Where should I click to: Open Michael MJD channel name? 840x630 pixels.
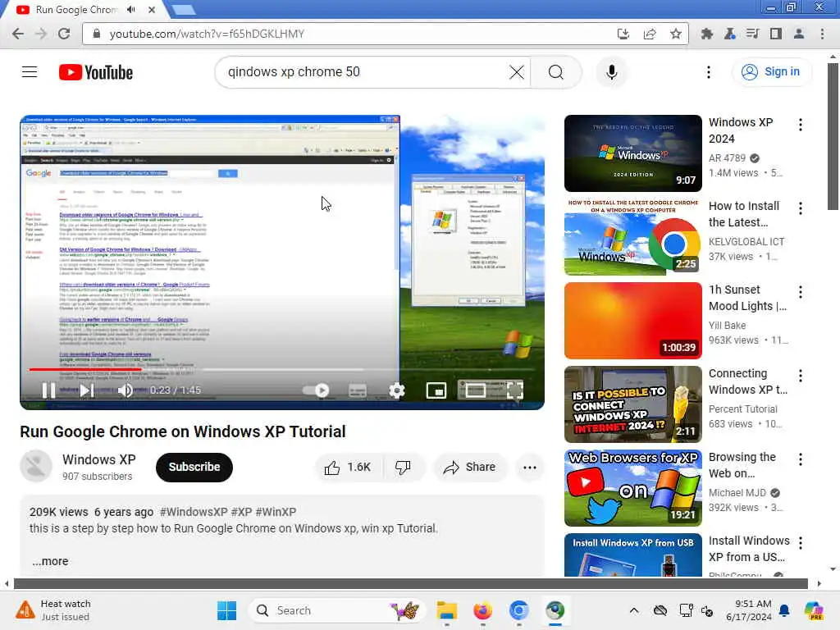tap(737, 493)
